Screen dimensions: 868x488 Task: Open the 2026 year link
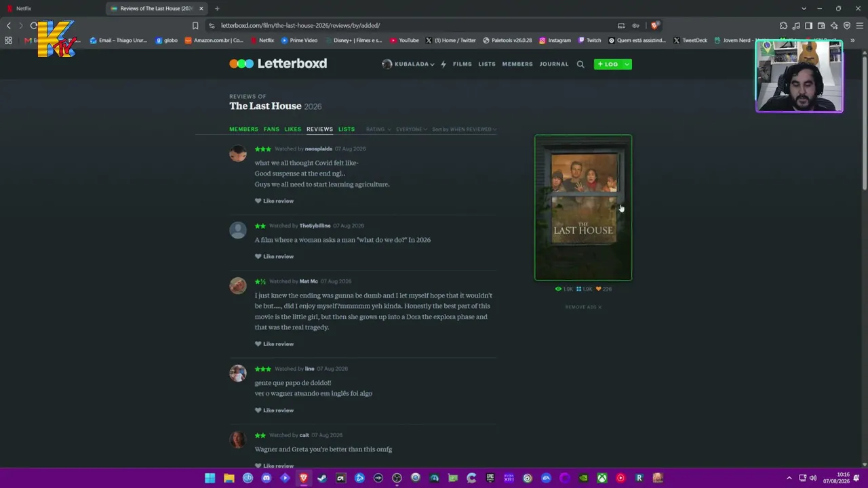click(x=313, y=107)
